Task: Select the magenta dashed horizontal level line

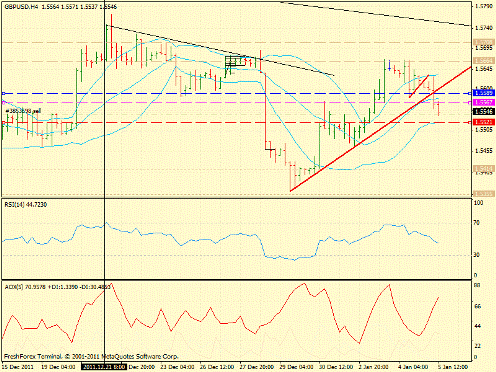Action: [237, 102]
